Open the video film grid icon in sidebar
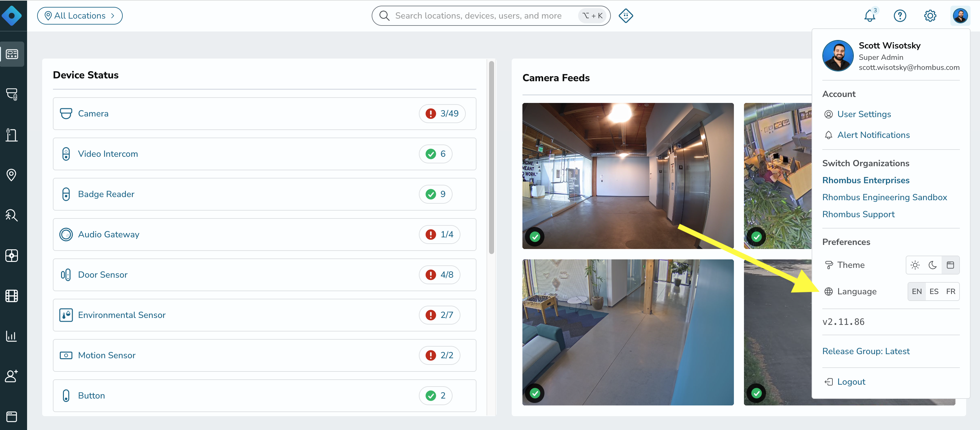 pyautogui.click(x=12, y=296)
